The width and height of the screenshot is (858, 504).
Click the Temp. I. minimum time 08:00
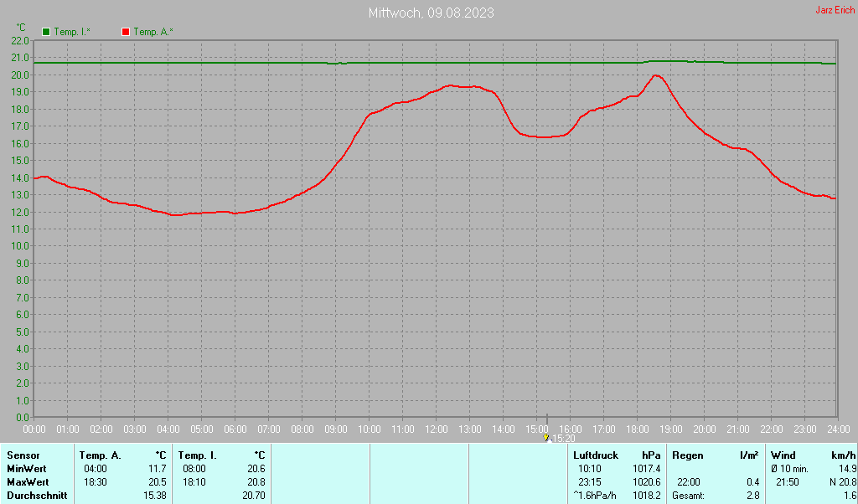194,469
